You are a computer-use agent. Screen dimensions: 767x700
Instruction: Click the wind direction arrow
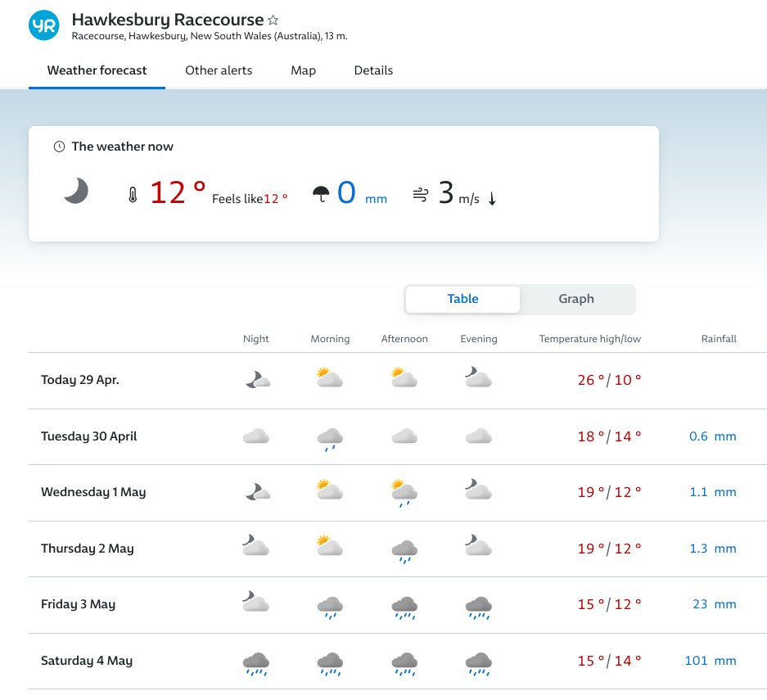(x=492, y=198)
